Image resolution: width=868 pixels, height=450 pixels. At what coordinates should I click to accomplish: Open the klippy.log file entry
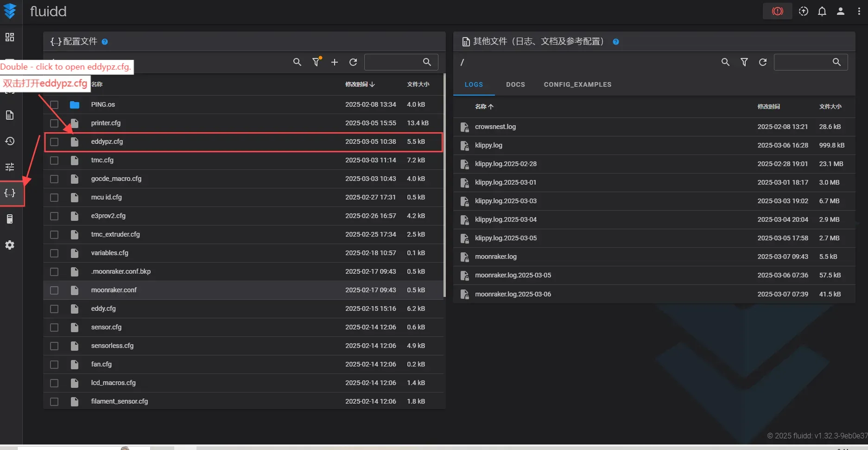(488, 145)
